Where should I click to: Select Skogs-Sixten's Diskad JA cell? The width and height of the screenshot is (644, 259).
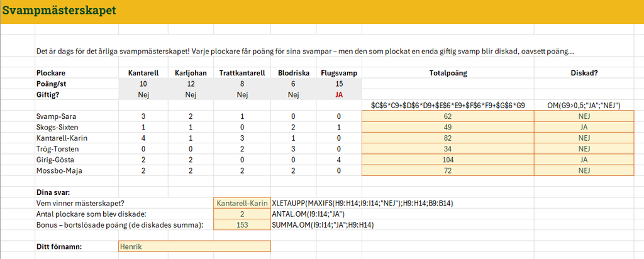(x=584, y=127)
